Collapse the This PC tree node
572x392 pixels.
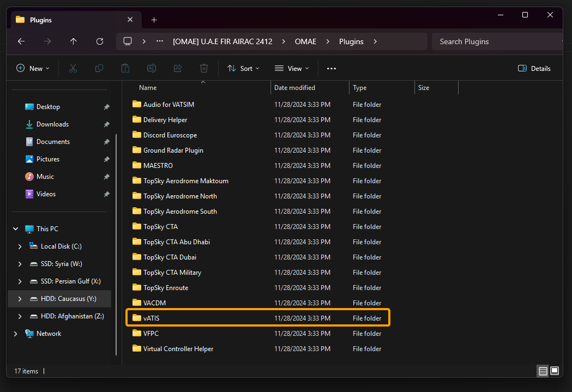(16, 229)
